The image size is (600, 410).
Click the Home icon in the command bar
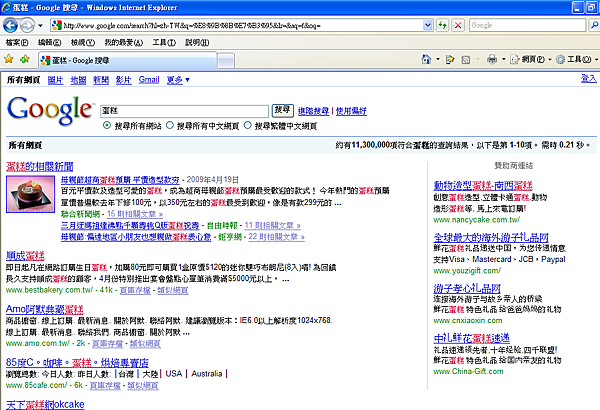coord(426,59)
